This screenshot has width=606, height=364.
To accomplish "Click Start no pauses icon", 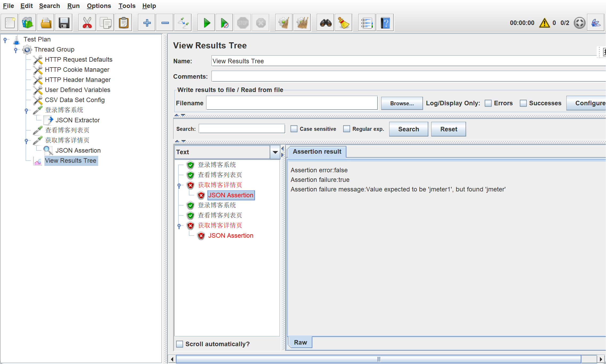I will [x=224, y=23].
